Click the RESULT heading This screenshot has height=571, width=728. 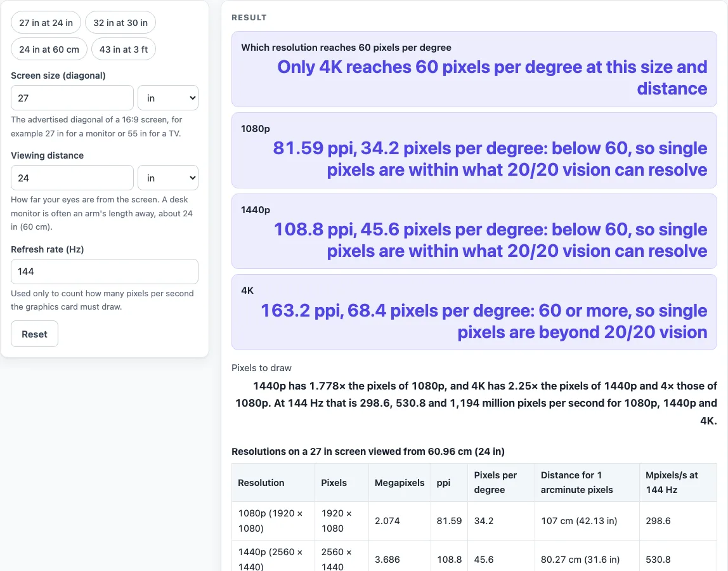tap(249, 18)
